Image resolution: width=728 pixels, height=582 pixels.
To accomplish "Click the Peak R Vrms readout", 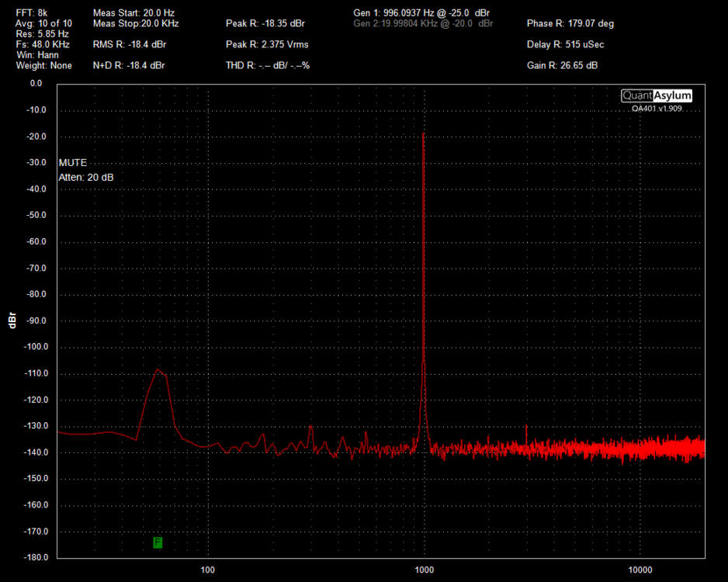I will (x=267, y=45).
